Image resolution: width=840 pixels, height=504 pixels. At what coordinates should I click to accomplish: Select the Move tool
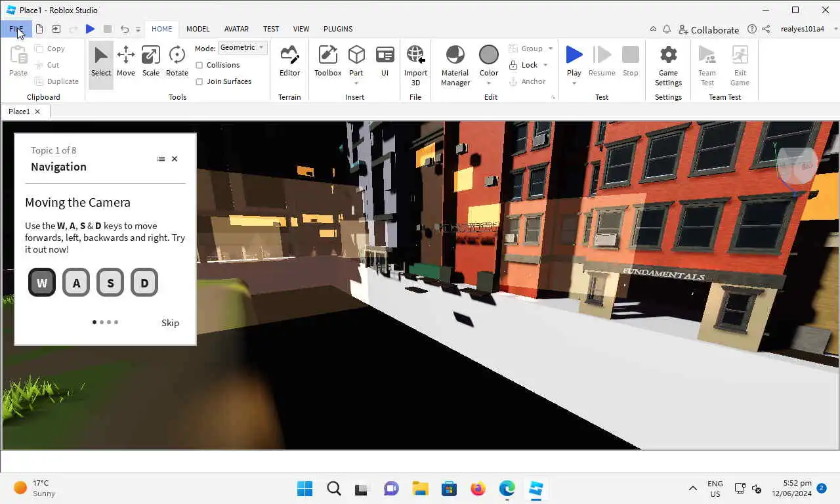[x=126, y=61]
